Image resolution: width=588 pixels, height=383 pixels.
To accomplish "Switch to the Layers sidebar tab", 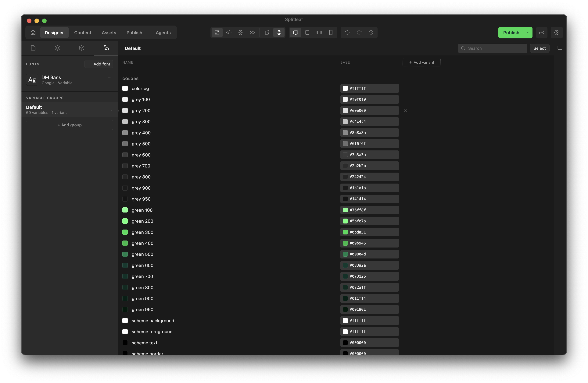I will click(57, 48).
